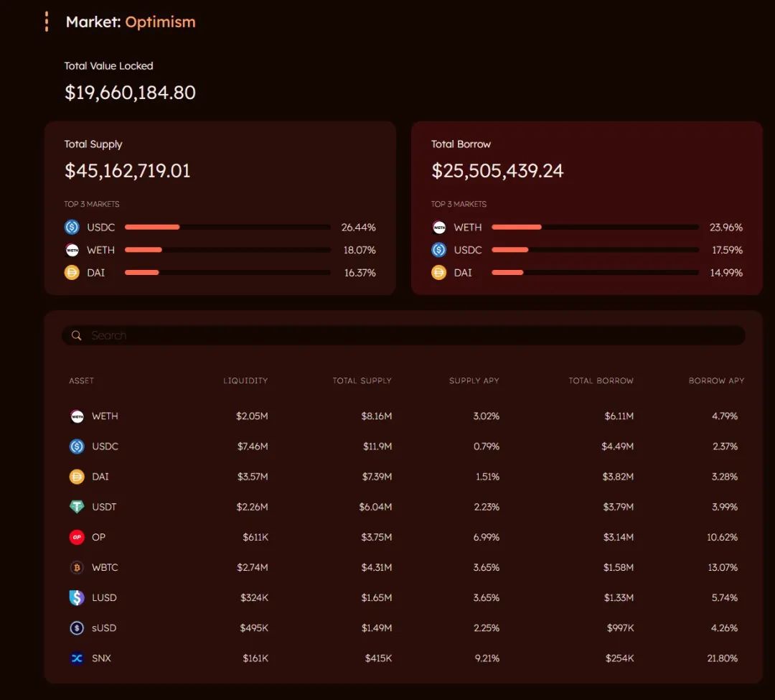Viewport: 775px width, 700px height.
Task: Open the LUSD asset row label
Action: point(104,597)
